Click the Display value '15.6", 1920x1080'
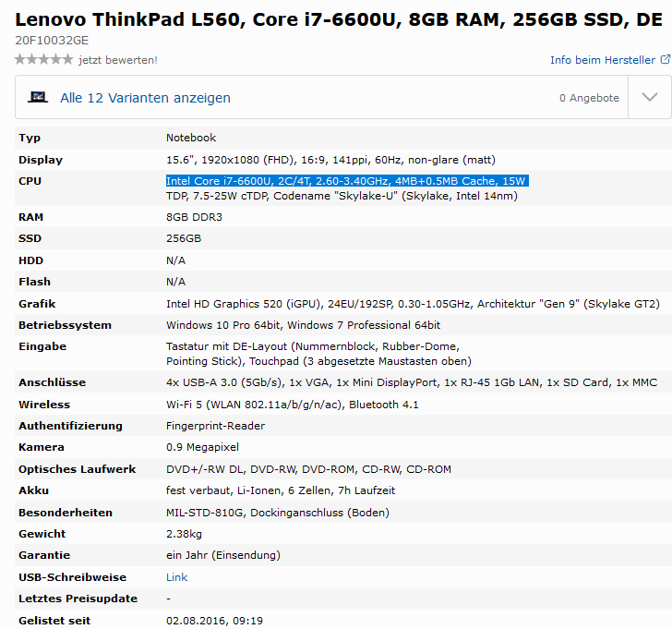The image size is (672, 629). (212, 160)
